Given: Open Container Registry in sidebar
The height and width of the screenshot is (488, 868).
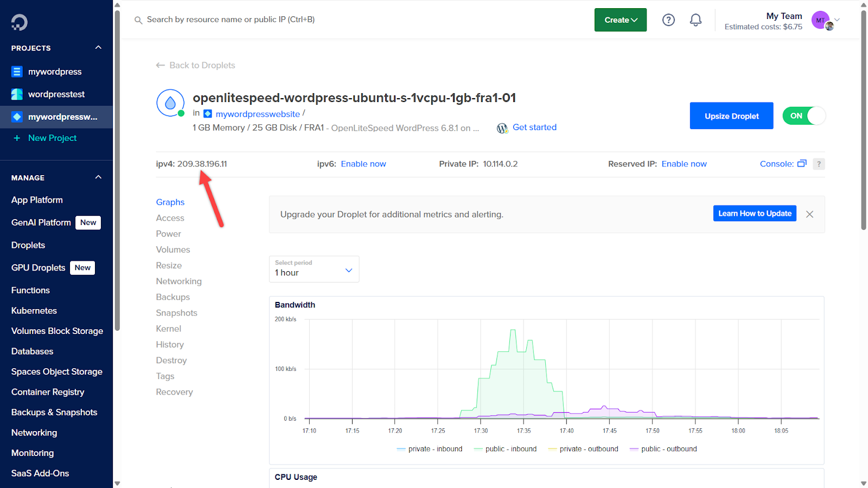Looking at the screenshot, I should tap(48, 392).
